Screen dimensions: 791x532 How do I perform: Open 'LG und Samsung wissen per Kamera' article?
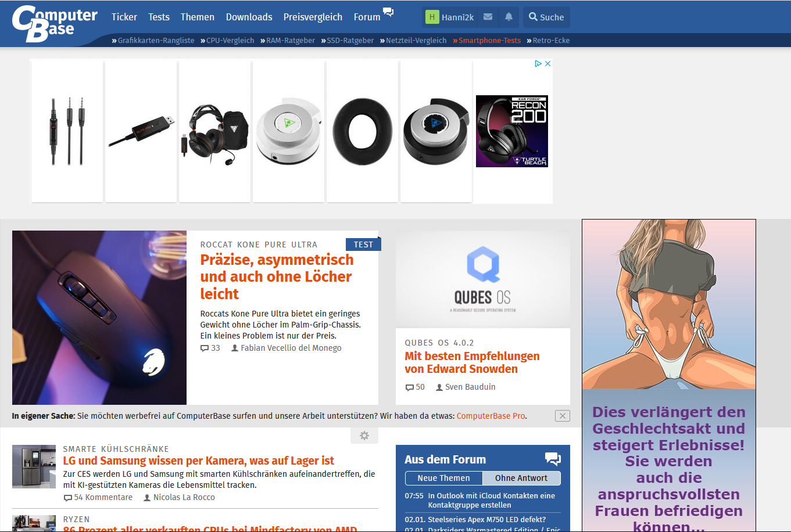click(199, 461)
